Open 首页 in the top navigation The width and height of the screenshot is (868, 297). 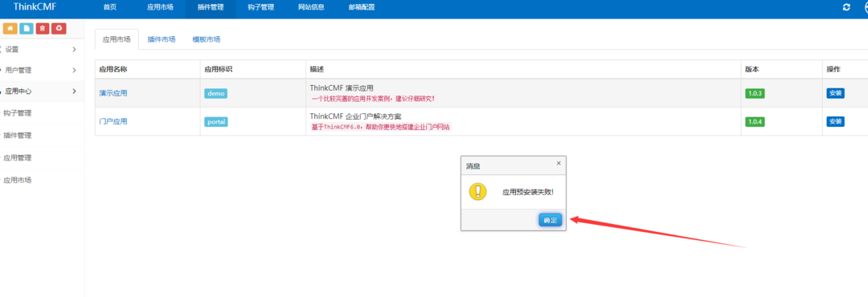pos(109,7)
